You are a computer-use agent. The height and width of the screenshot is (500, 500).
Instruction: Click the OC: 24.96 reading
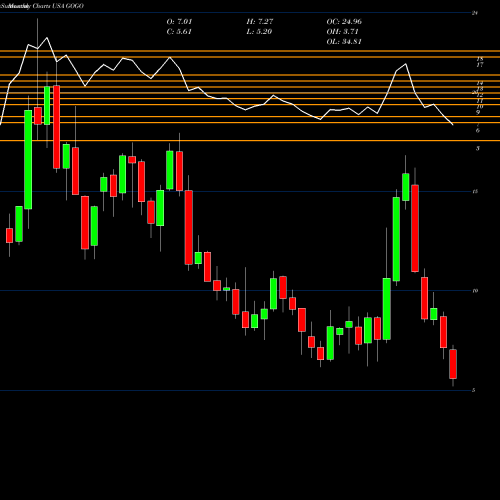[x=344, y=22]
